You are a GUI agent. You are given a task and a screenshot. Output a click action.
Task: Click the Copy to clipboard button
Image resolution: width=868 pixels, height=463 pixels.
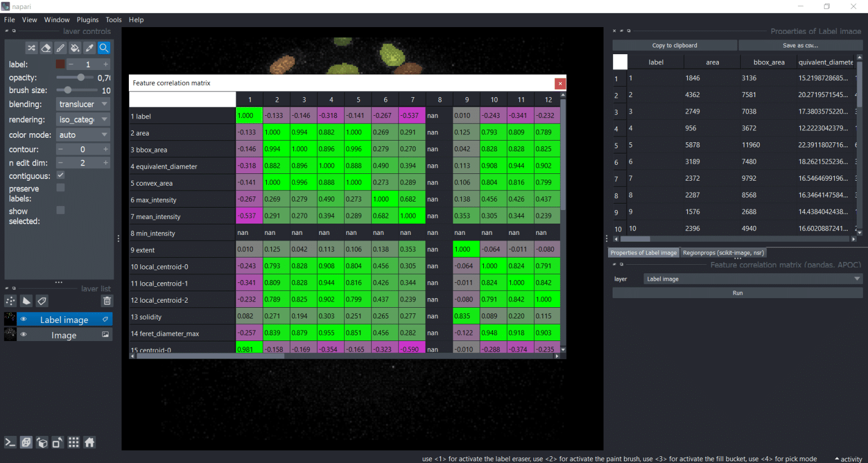point(674,46)
